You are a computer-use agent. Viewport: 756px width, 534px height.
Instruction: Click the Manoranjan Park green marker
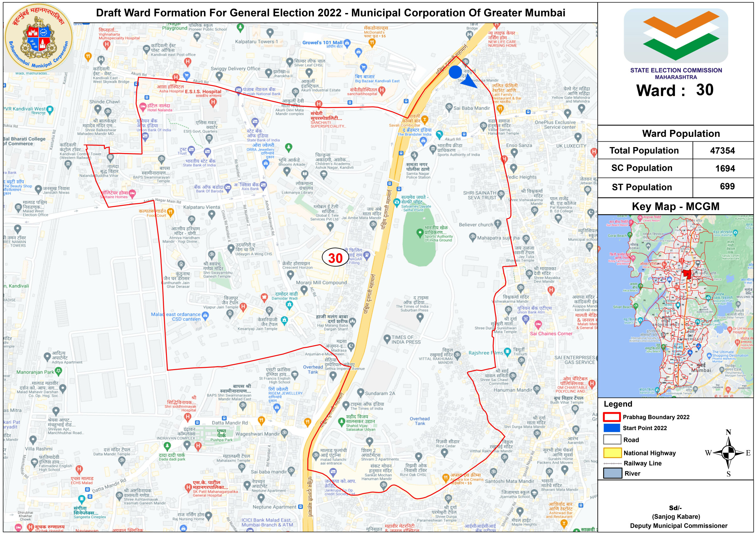(x=58, y=371)
